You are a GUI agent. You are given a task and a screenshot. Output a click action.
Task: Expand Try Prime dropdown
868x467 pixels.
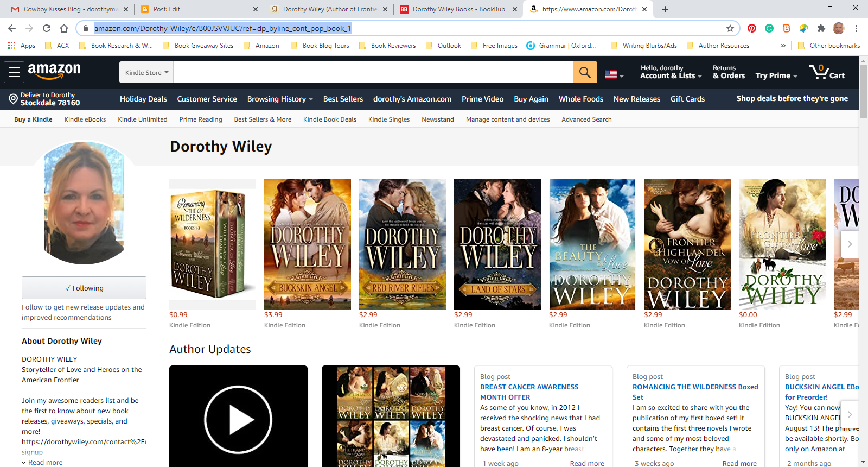(x=776, y=75)
